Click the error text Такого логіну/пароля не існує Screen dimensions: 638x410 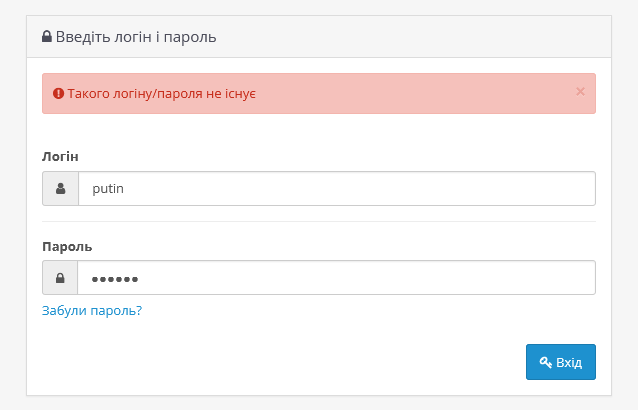coord(162,93)
